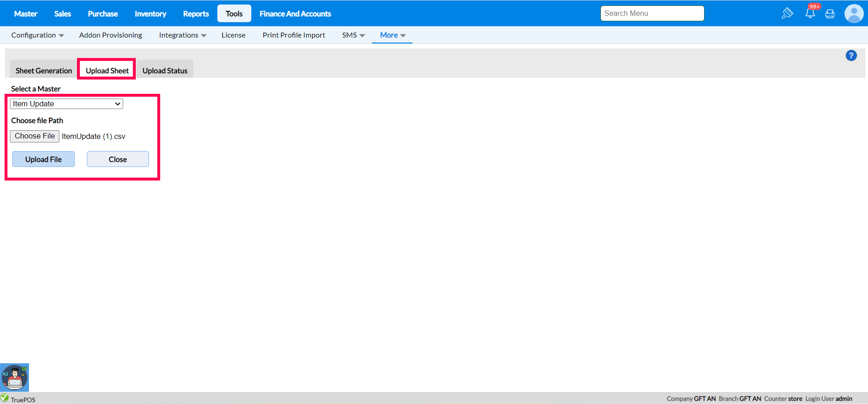Open the Item Update master dropdown

tap(67, 104)
